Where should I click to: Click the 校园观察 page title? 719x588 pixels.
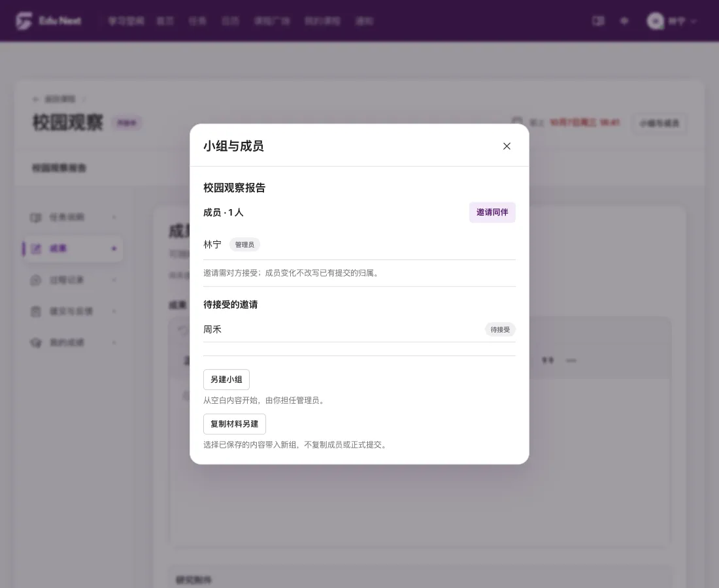coord(68,122)
